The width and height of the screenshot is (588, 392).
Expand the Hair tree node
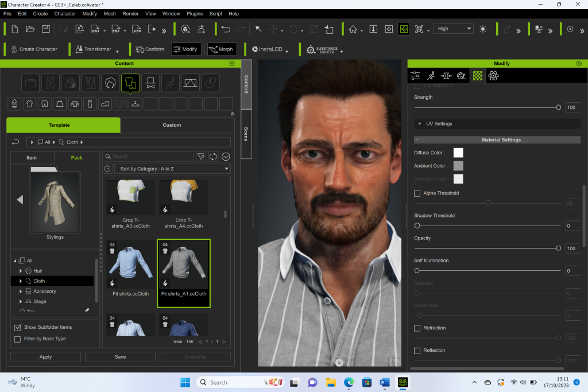[x=21, y=271]
